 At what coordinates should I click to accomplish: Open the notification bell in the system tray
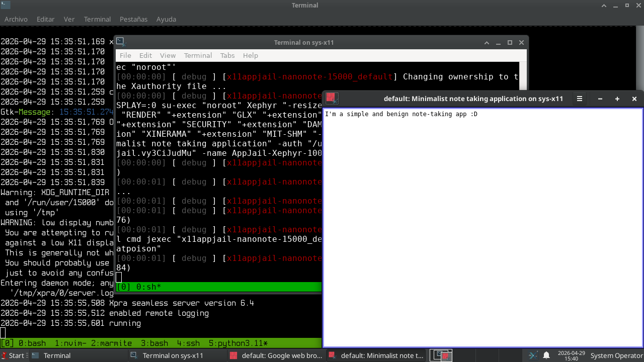(x=546, y=355)
